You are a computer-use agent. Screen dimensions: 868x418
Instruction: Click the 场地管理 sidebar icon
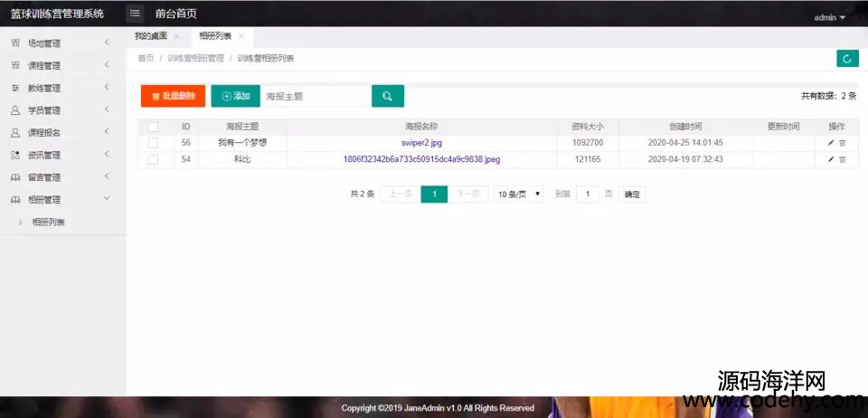(x=15, y=43)
